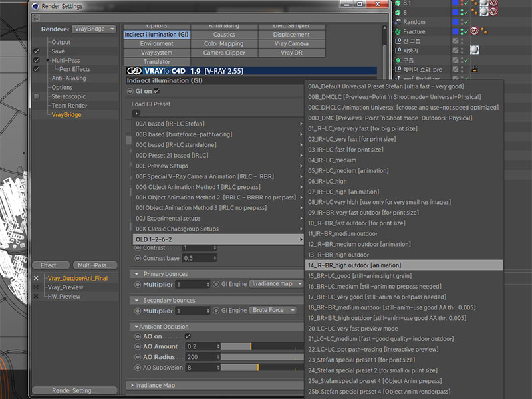
Task: Toggle the GI on checkbox
Action: (156, 91)
